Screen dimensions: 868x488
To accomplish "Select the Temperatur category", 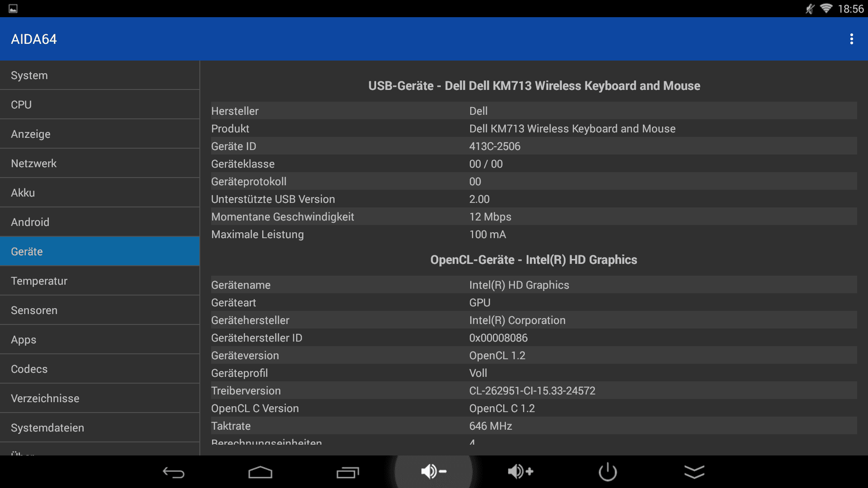I will [99, 281].
